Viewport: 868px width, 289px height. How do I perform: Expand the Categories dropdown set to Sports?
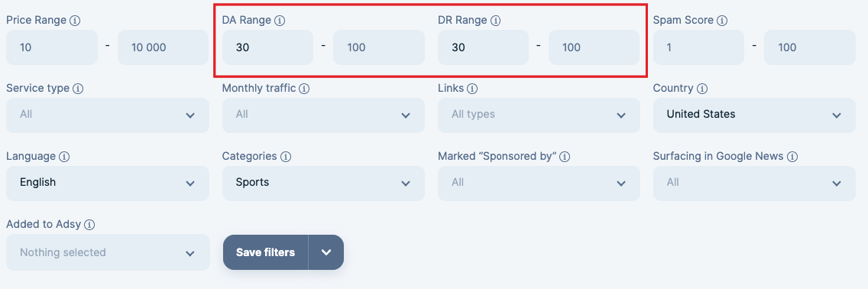[x=323, y=183]
